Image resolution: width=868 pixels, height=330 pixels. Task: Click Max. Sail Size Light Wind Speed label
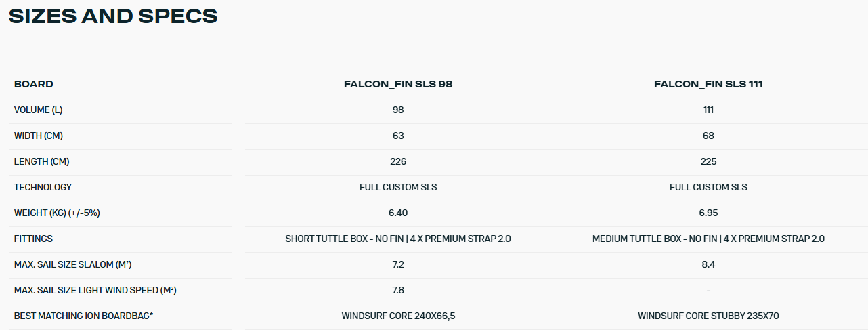pos(95,290)
